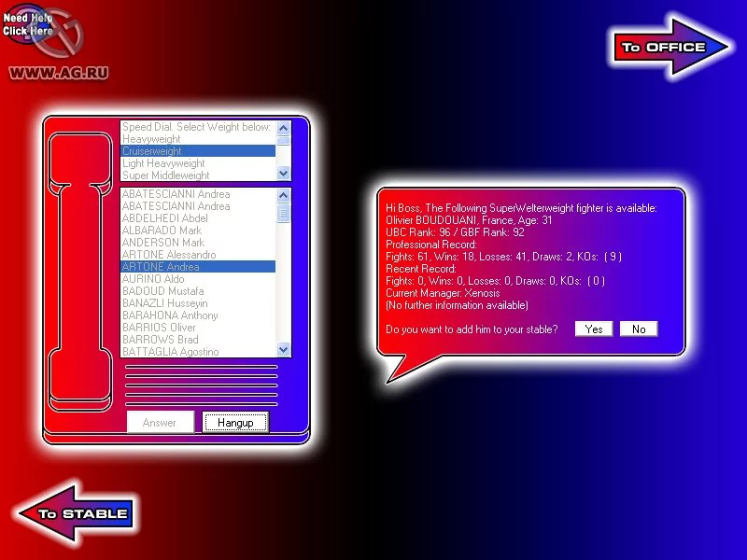Select AURINO Aldo from the list
The height and width of the screenshot is (560, 747).
198,279
